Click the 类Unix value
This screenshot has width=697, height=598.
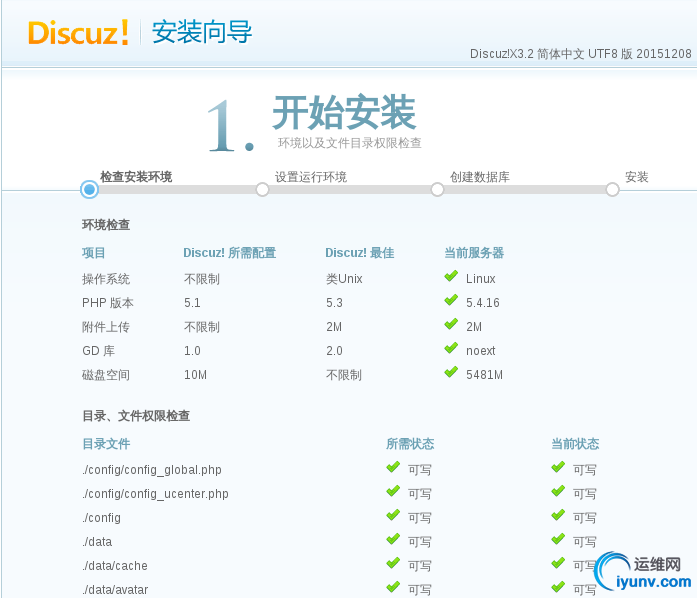(x=344, y=279)
